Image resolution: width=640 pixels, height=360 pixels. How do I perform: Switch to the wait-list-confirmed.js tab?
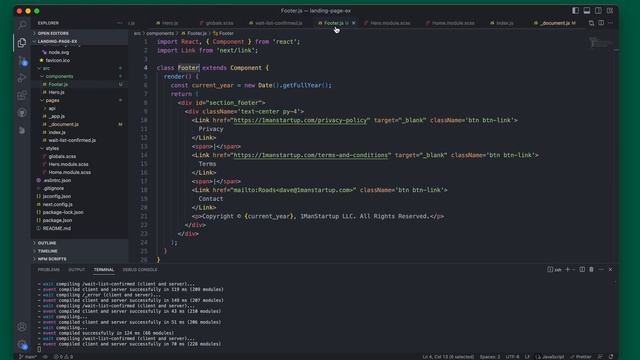coord(276,23)
